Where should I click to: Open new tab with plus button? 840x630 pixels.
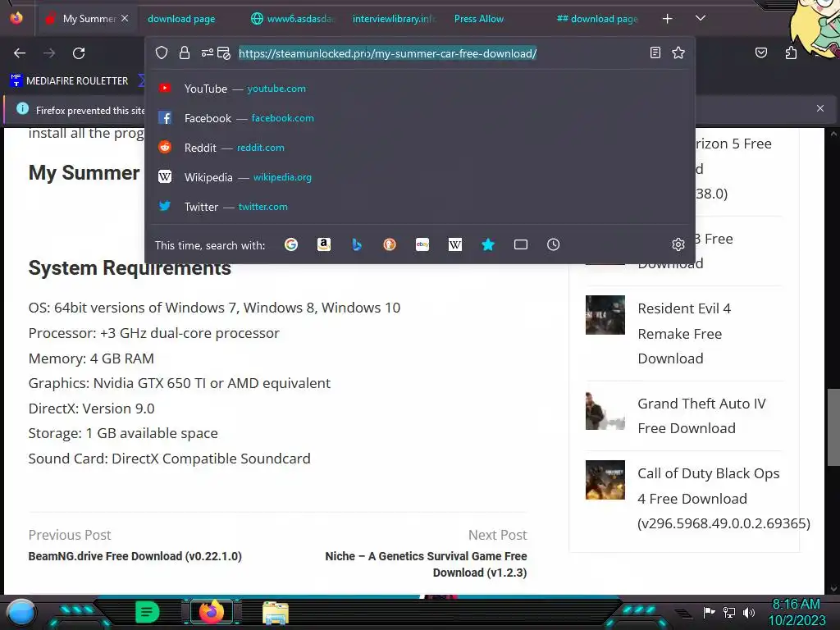(x=667, y=19)
